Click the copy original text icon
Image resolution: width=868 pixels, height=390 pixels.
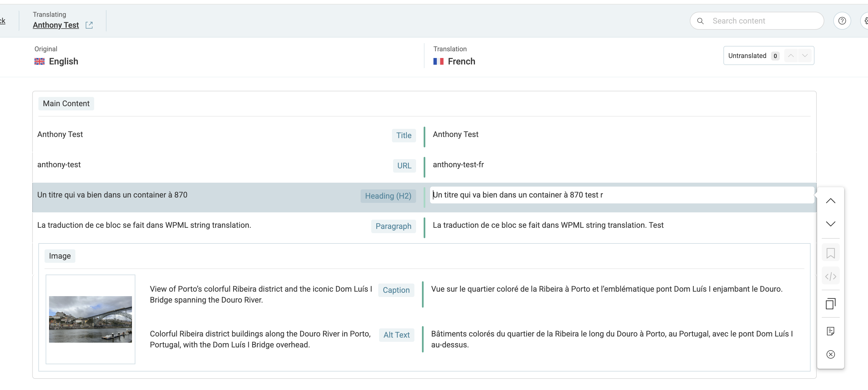830,304
